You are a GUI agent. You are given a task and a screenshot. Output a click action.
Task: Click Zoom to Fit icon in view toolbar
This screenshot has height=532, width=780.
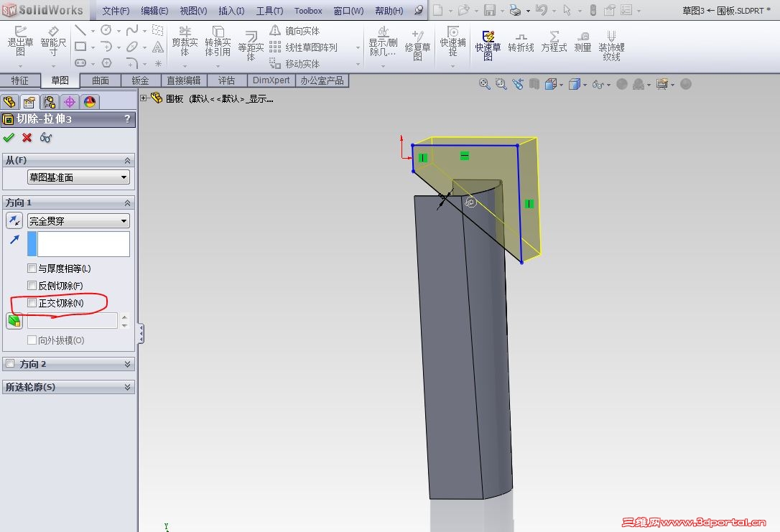coord(484,84)
